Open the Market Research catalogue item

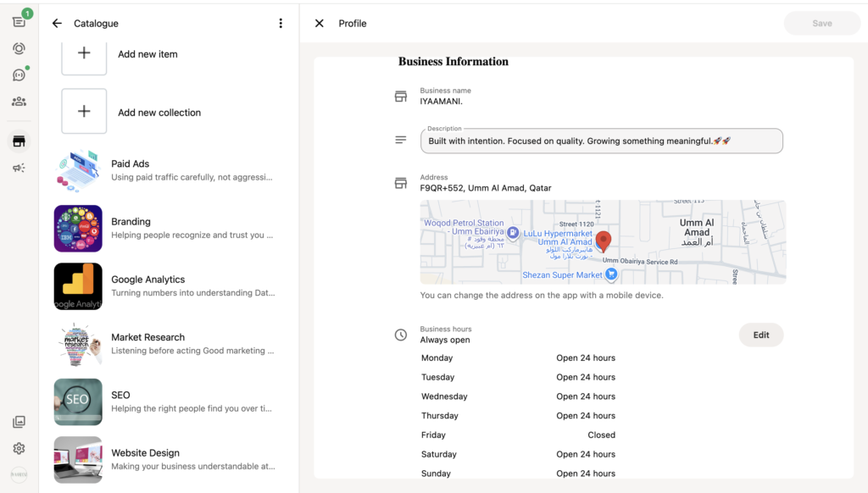pyautogui.click(x=169, y=344)
